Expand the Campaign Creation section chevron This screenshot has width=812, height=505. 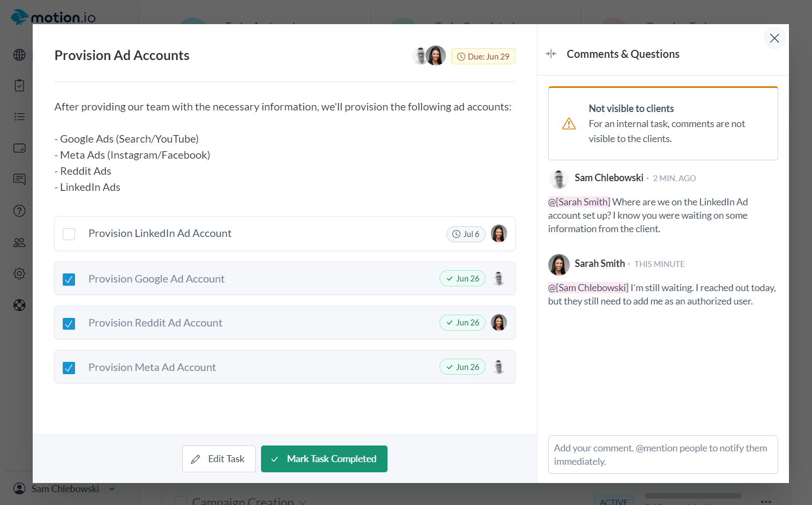pos(303,502)
